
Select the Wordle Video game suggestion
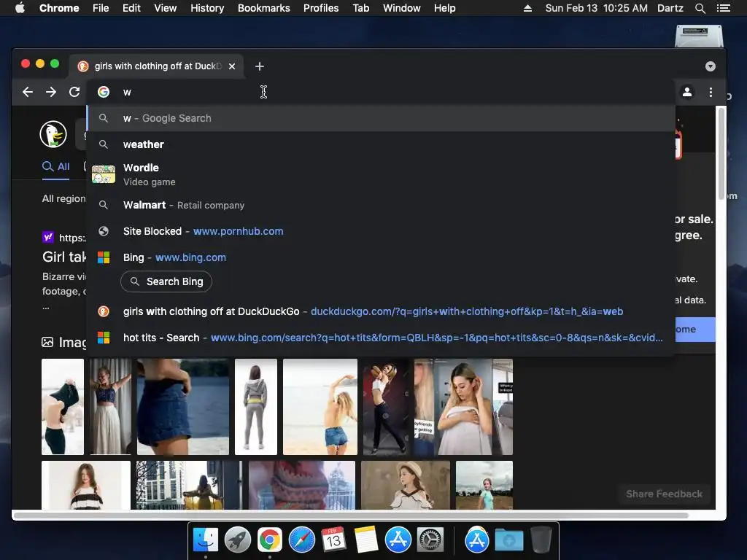381,174
